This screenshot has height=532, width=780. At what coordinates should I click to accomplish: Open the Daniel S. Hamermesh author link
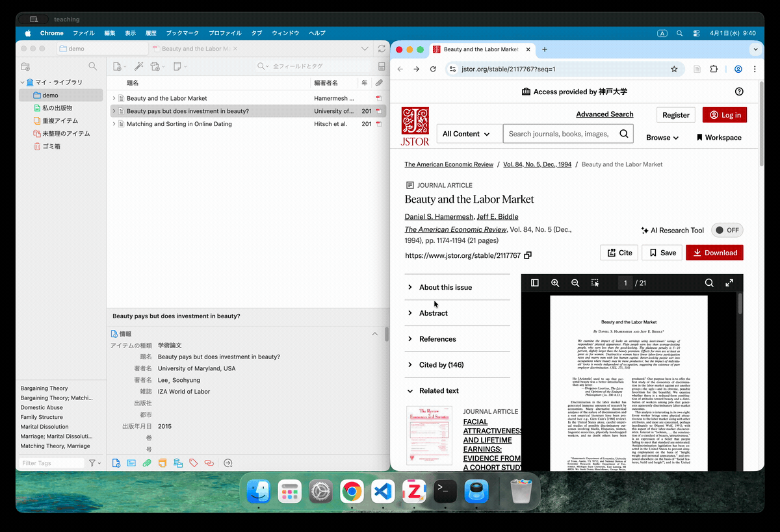point(438,217)
